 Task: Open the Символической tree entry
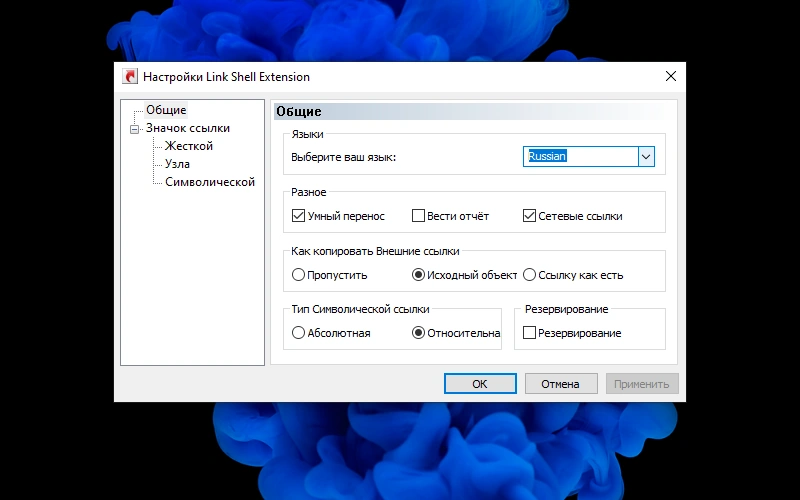[x=210, y=182]
